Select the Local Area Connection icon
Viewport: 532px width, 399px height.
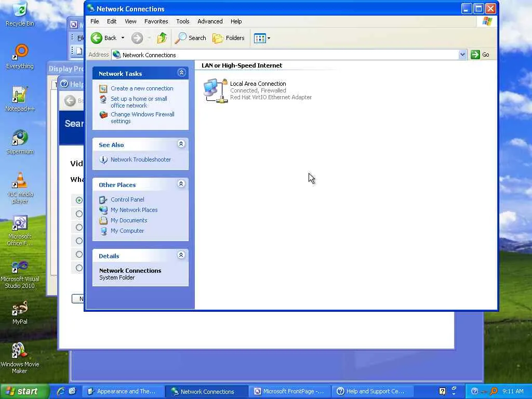(x=216, y=91)
